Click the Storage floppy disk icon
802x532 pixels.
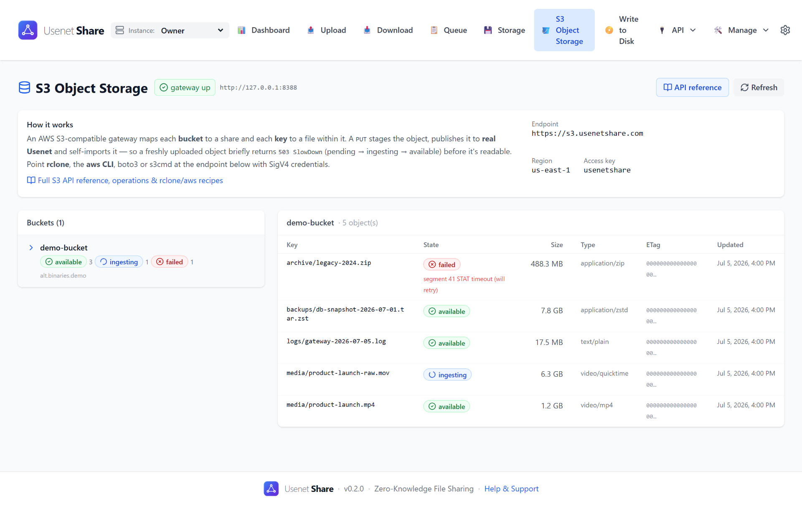coord(488,30)
